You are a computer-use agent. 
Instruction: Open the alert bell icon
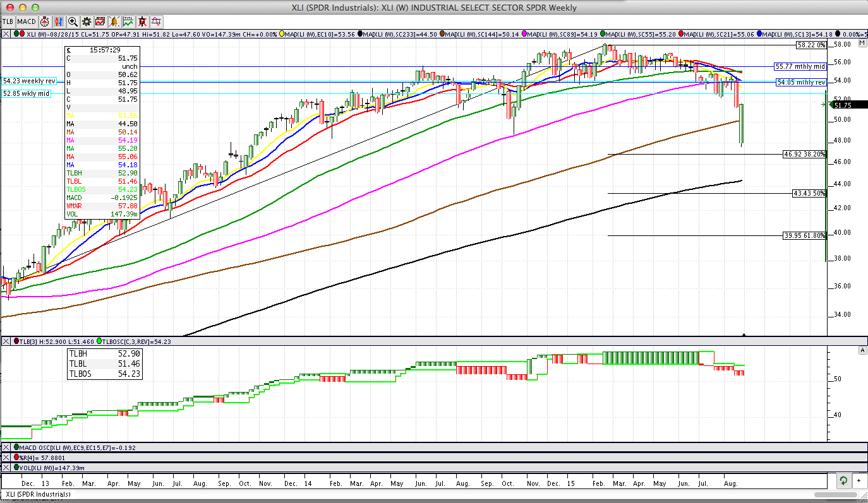click(114, 21)
